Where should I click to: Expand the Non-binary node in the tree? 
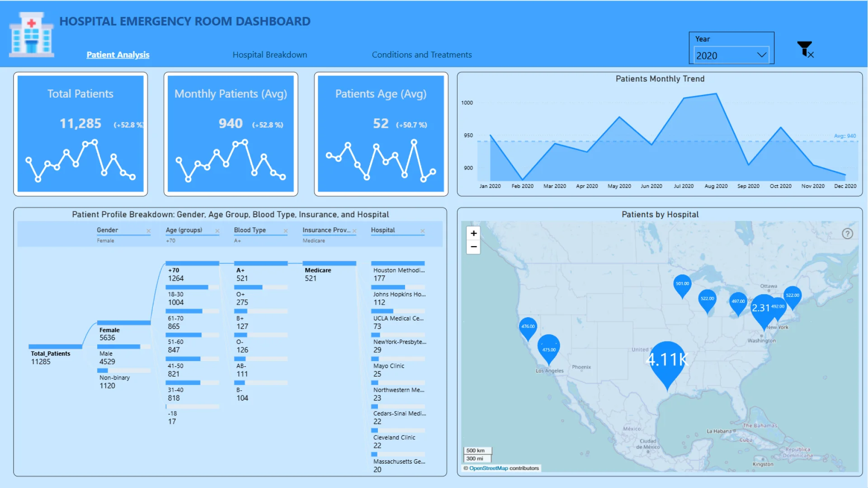tap(119, 378)
